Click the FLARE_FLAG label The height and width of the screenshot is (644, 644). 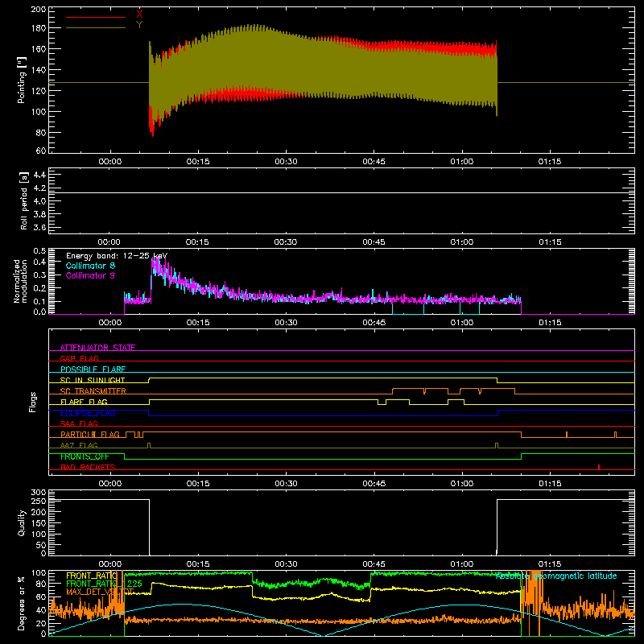(x=84, y=402)
